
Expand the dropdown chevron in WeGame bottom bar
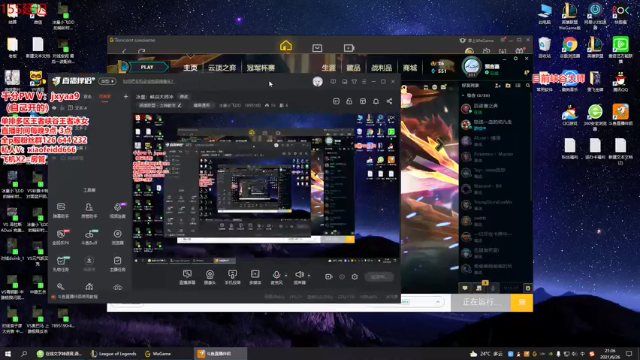438,302
